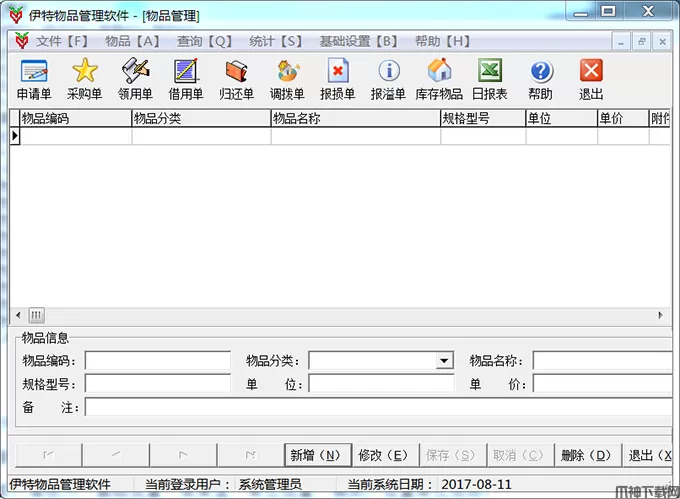Click the 规格型号 input field
The width and height of the screenshot is (680, 499).
pos(158,384)
